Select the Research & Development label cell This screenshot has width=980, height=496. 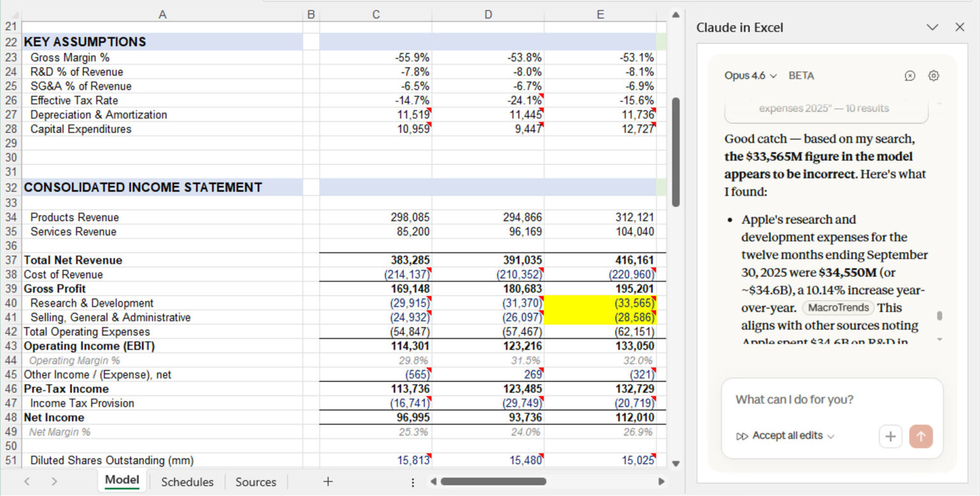pyautogui.click(x=162, y=303)
